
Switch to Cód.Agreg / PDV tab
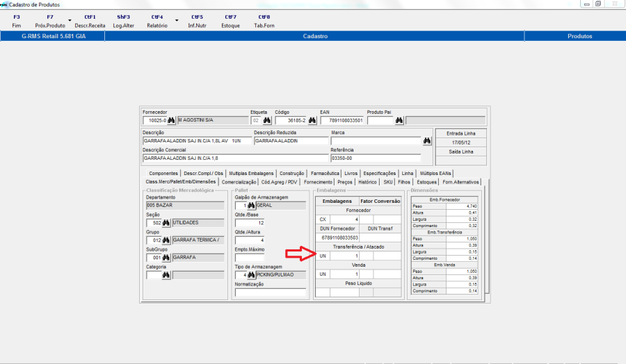pos(279,182)
